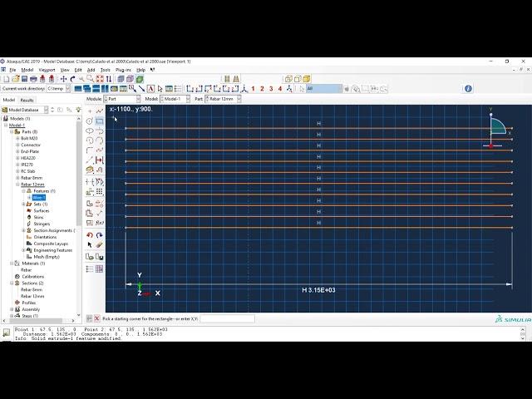Activate the rotate view tool
532x399 pixels.
click(x=72, y=79)
